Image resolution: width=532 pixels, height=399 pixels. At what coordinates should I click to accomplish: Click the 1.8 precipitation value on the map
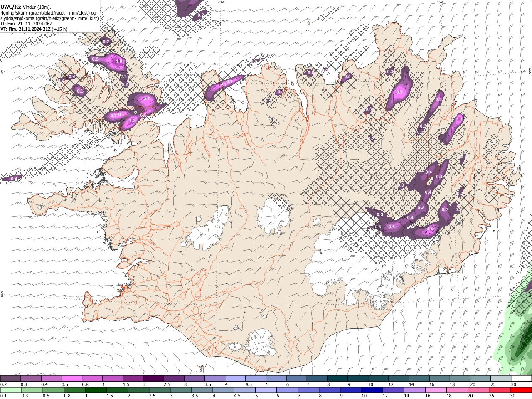[119, 62]
